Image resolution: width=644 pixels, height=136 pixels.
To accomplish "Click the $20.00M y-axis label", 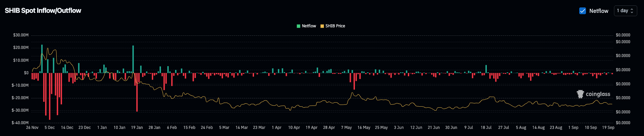I will [x=21, y=48].
